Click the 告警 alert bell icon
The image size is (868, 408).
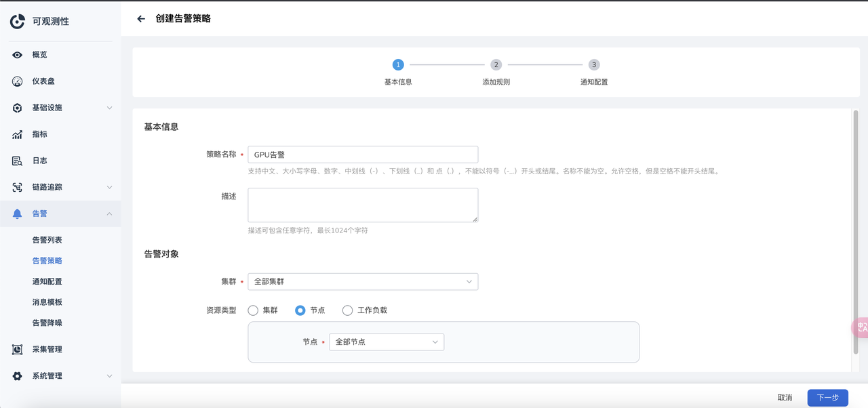18,213
